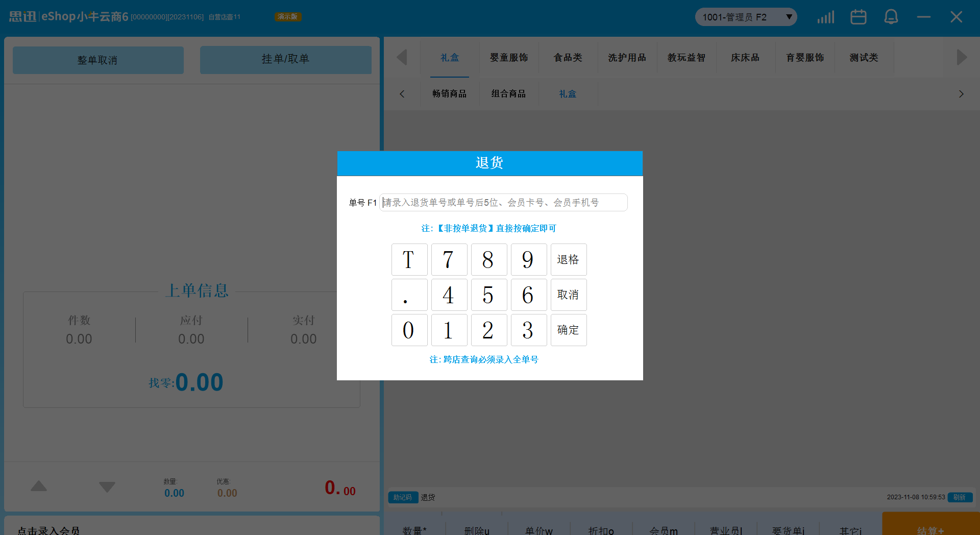This screenshot has width=980, height=535.
Task: Click the notification bell icon
Action: [x=891, y=17]
